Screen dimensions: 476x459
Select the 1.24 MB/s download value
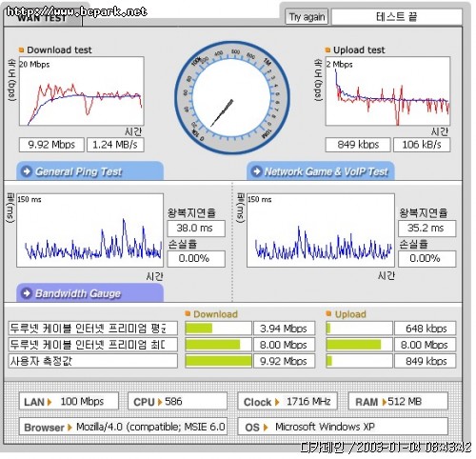(x=115, y=145)
